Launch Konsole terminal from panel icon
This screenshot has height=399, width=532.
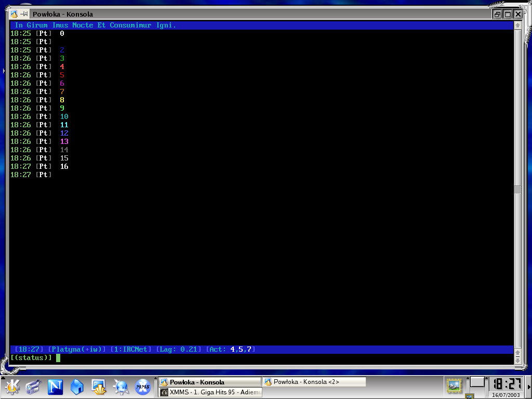pos(99,387)
